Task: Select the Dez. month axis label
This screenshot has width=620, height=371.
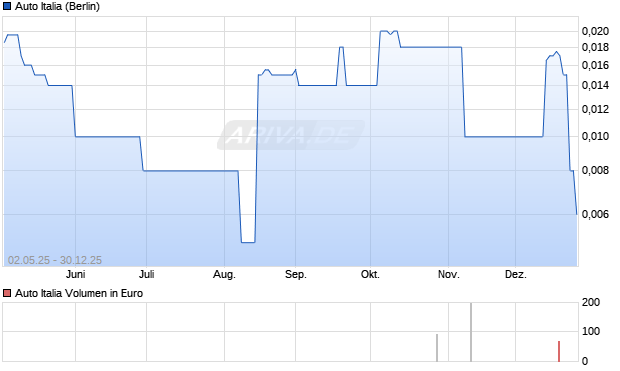Action: pos(516,274)
